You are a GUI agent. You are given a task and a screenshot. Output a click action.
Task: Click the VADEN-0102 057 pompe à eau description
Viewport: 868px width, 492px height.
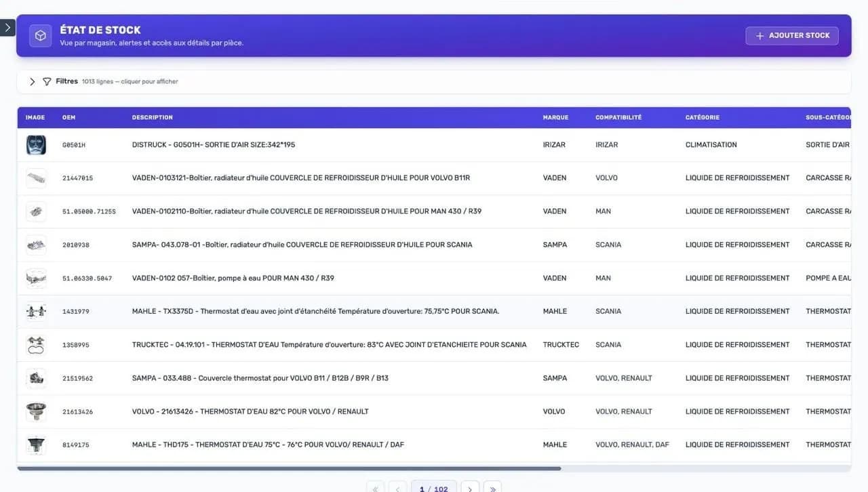pos(233,278)
